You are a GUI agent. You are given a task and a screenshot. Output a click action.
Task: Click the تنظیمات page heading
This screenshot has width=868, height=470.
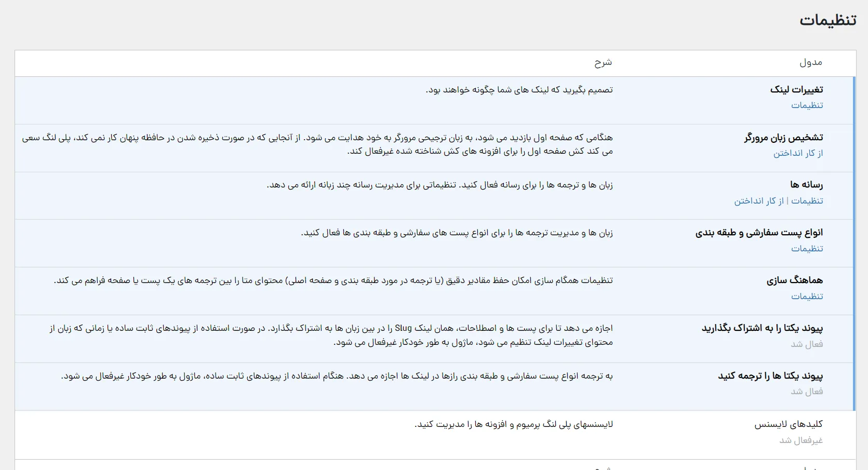pos(827,20)
